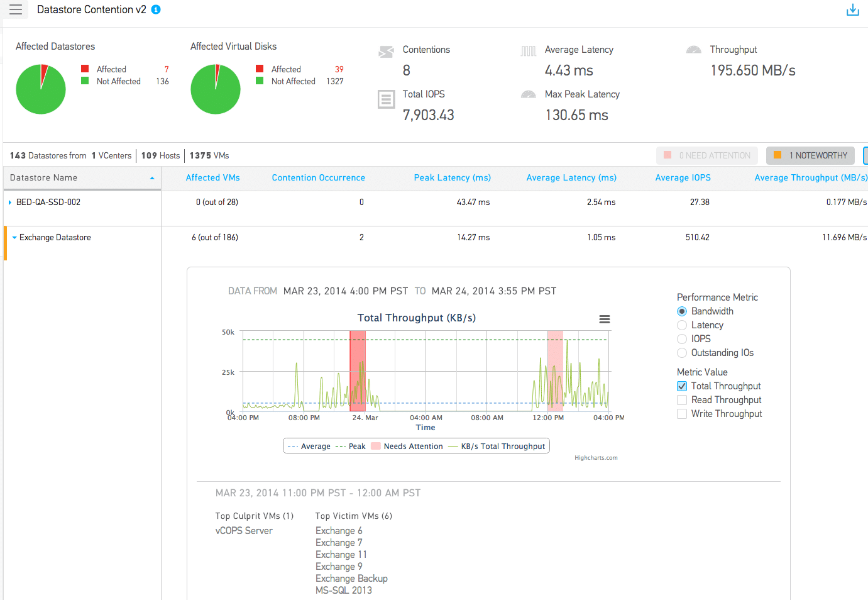The image size is (868, 600).
Task: Open vCOPS Server culprit VM link
Action: point(244,531)
